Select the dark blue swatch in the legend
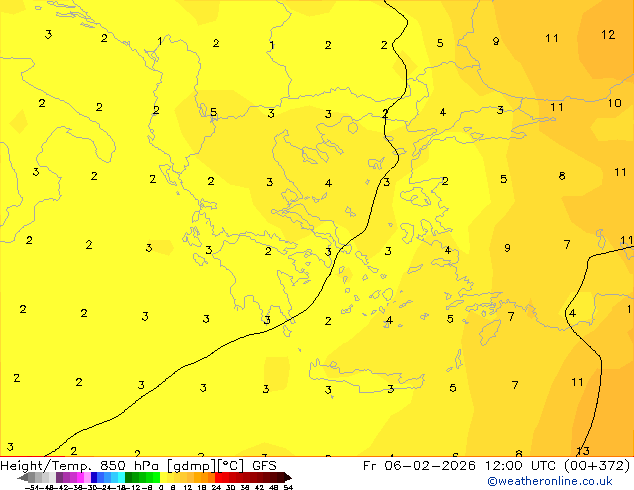This screenshot has width=634, height=490. coord(94,477)
